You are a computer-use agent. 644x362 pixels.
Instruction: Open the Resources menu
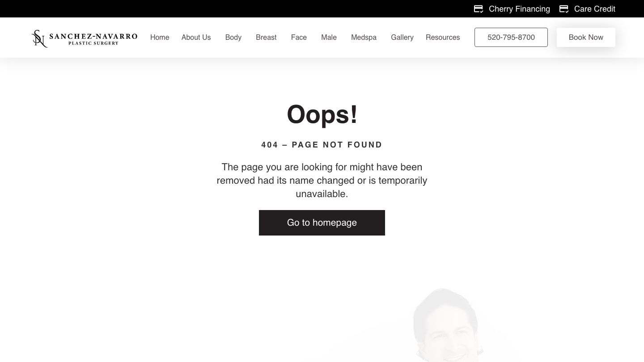point(443,38)
